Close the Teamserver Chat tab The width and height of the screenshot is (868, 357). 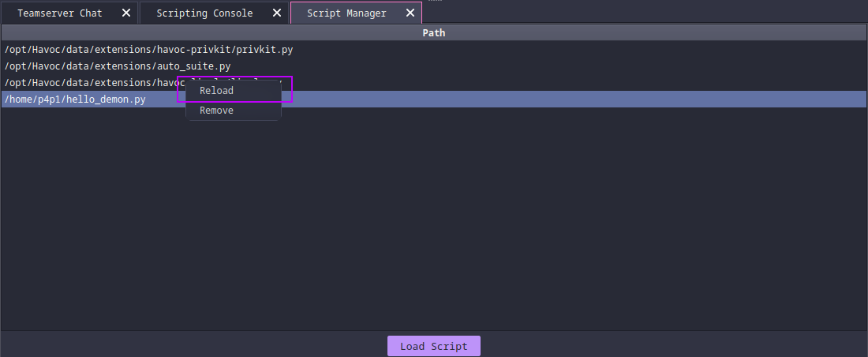(x=126, y=13)
